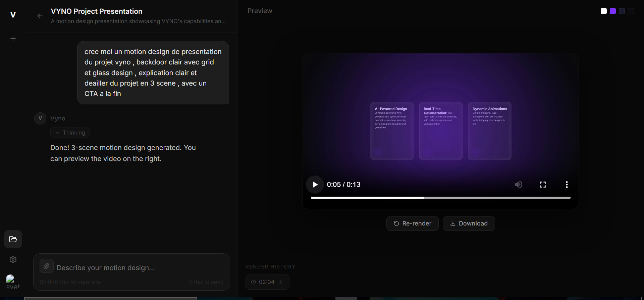
Task: Open settings via the gear icon
Action: point(13,259)
